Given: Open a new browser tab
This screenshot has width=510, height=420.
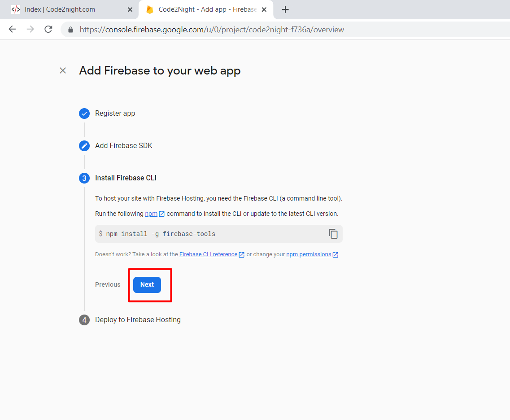Looking at the screenshot, I should click(285, 9).
